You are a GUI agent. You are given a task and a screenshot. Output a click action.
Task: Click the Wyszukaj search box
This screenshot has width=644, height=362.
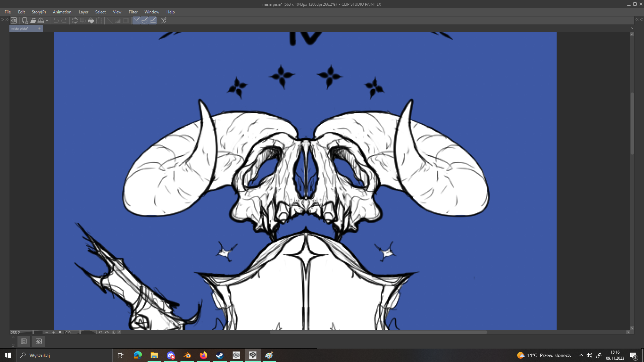pos(64,355)
